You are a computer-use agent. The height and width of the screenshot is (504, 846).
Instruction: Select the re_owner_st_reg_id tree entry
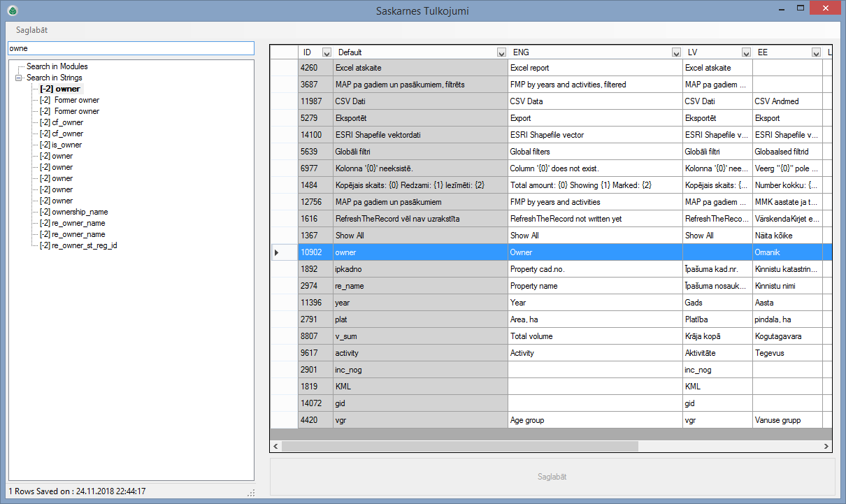[x=78, y=245]
